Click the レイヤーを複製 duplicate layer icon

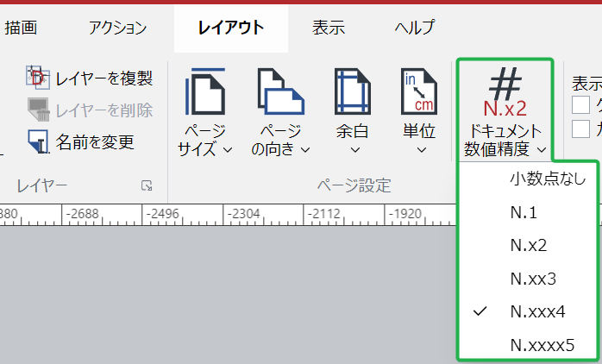tap(38, 78)
